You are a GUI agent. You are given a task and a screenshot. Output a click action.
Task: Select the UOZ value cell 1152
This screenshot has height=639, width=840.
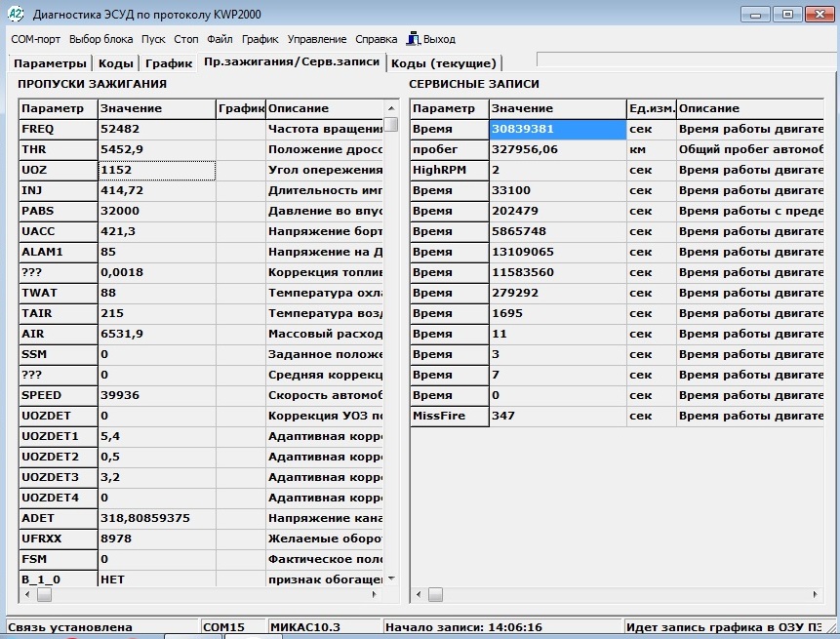tap(156, 170)
